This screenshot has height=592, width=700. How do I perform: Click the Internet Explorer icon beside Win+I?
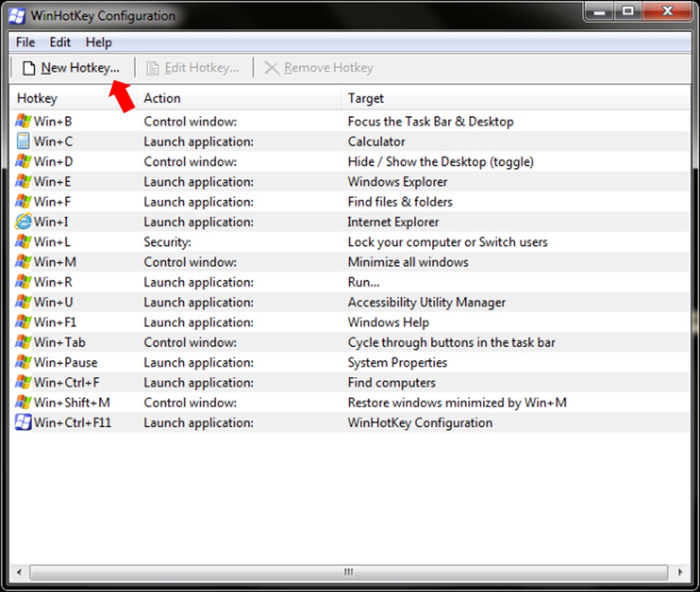[x=23, y=222]
